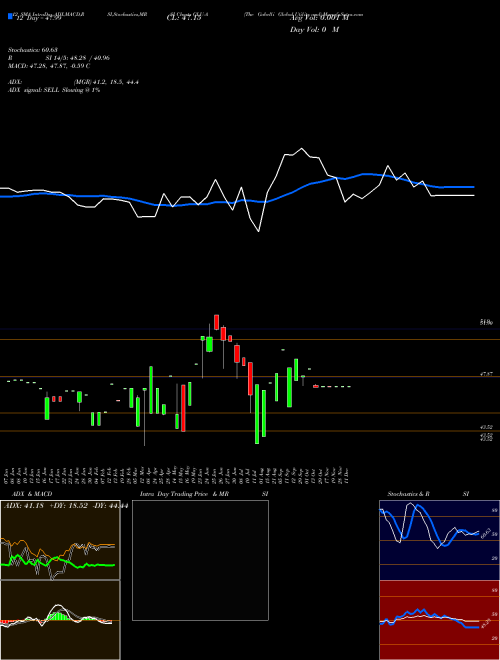Click the ADX signal SELL text
This screenshot has width=500, height=660.
pyautogui.click(x=54, y=90)
